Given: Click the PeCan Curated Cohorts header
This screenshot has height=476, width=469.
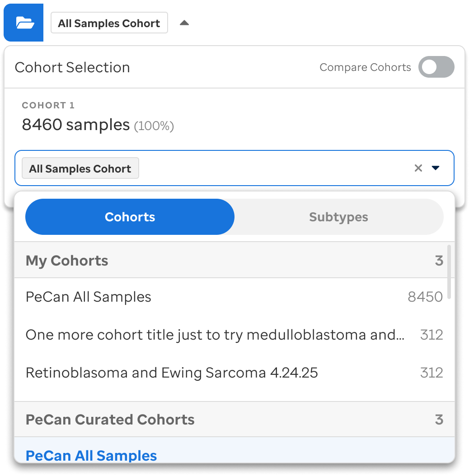Looking at the screenshot, I should pyautogui.click(x=110, y=420).
